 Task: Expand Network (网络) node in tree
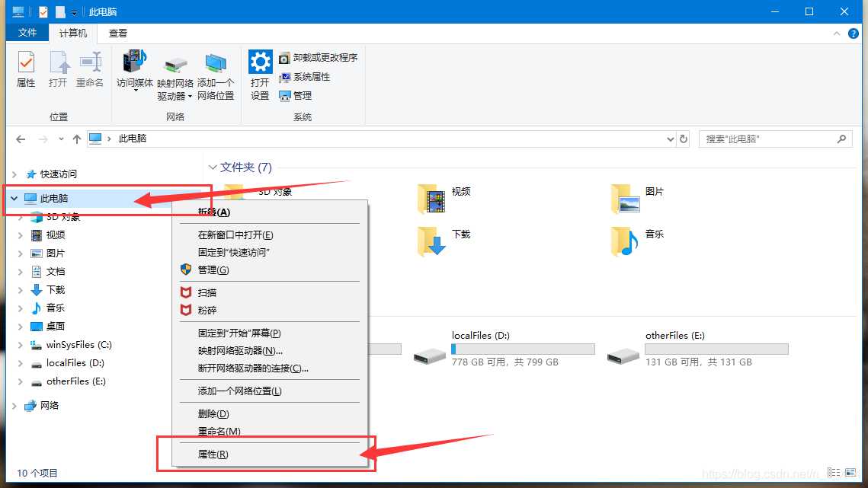coord(14,406)
